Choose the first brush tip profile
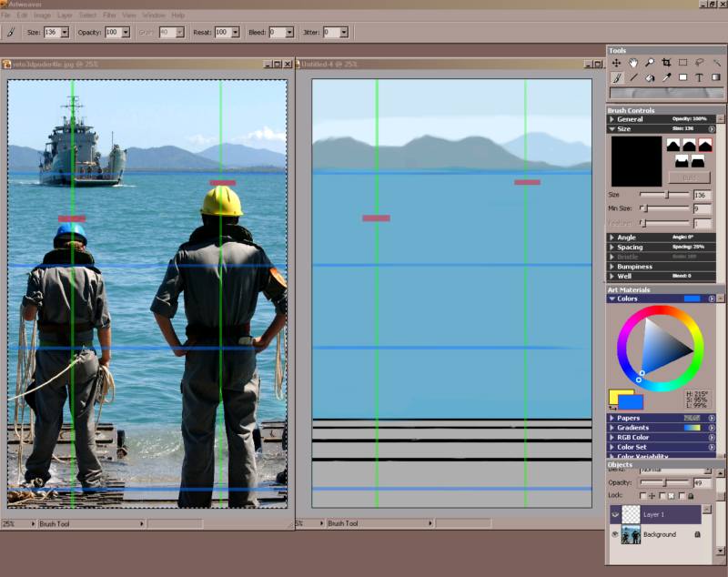The height and width of the screenshot is (577, 728). pyautogui.click(x=673, y=146)
